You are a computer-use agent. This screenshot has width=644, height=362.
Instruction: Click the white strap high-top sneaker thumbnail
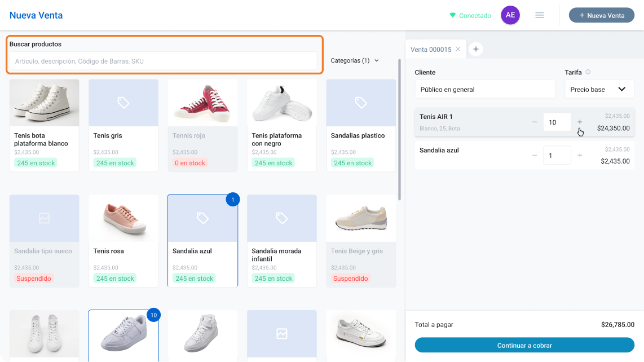coord(202,334)
